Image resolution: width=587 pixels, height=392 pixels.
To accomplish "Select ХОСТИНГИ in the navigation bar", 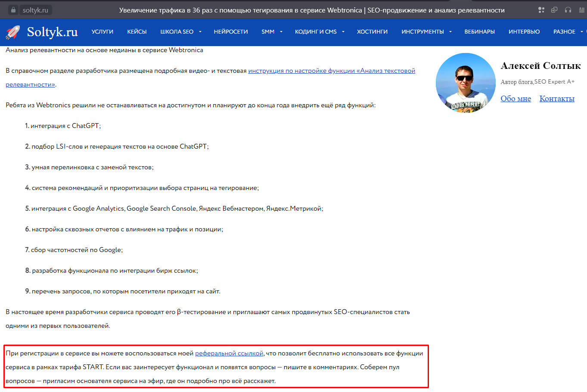I will coord(372,32).
